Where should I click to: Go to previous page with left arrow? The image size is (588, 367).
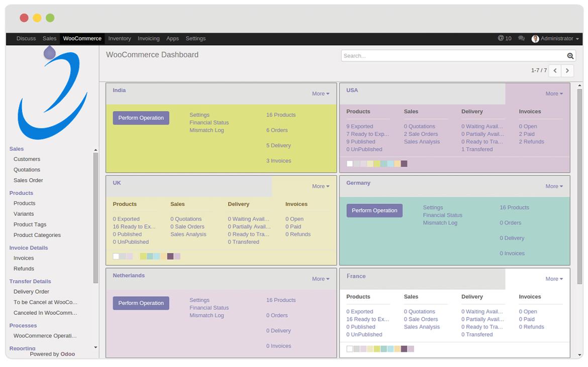555,71
